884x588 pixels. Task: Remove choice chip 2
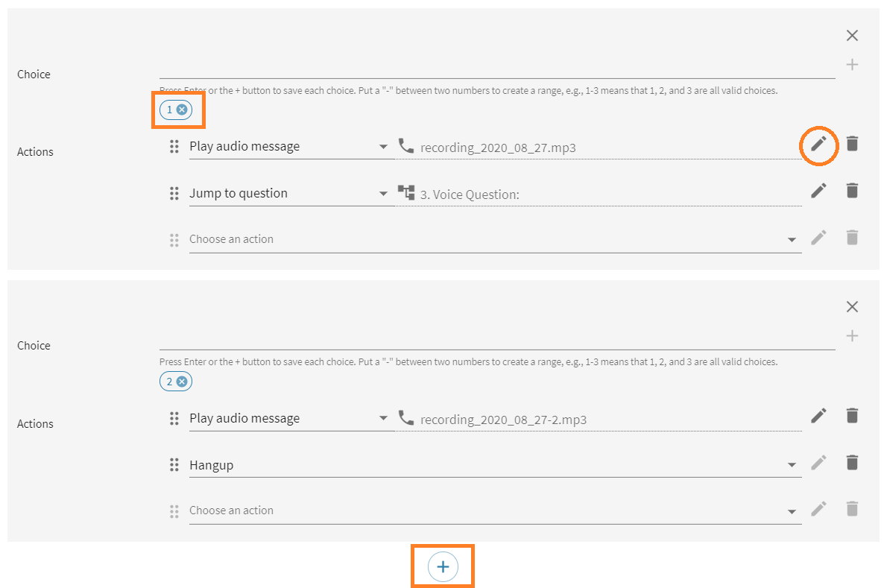182,382
